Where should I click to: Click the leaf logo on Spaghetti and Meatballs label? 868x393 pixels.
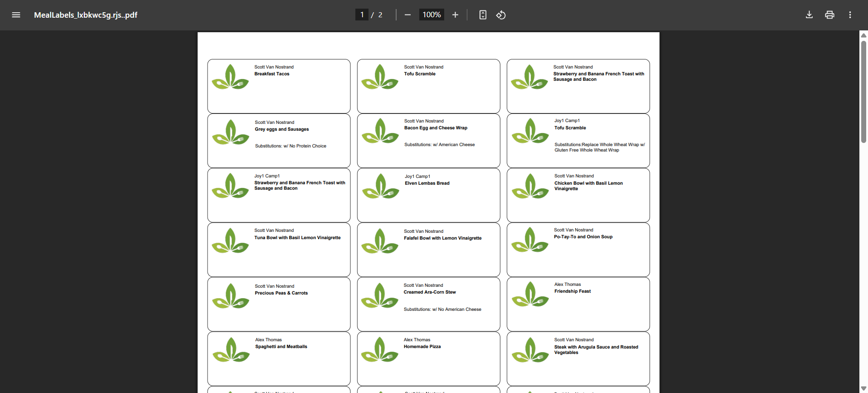[231, 349]
